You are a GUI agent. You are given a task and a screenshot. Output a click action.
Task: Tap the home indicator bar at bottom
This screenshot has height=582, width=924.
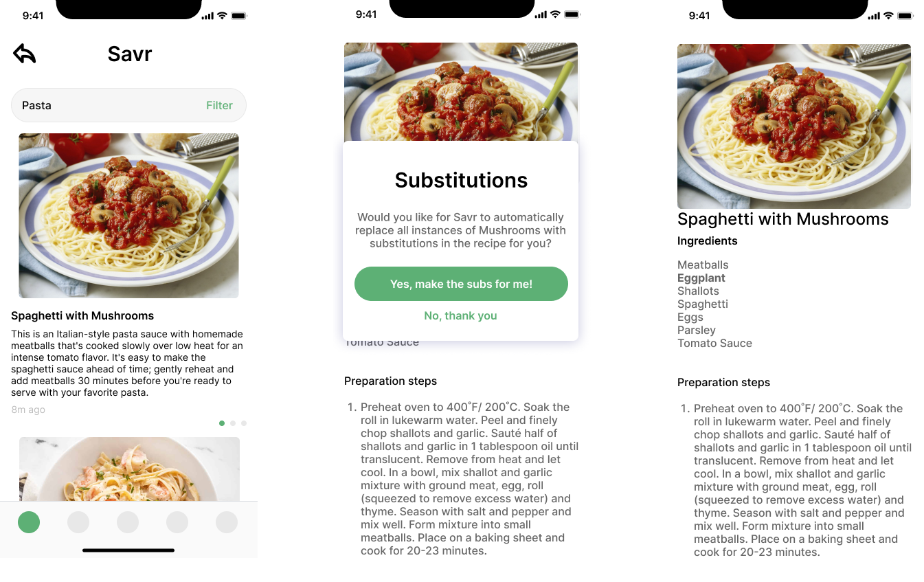(x=128, y=550)
